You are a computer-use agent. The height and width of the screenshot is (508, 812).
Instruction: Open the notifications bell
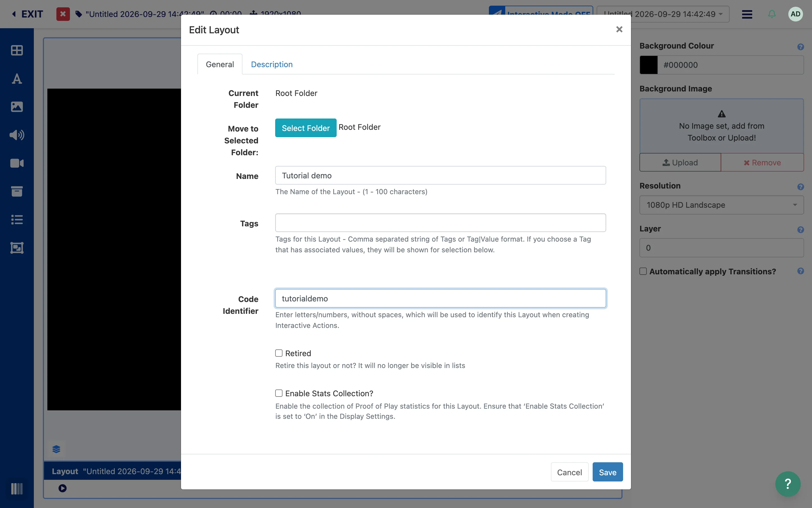point(772,14)
